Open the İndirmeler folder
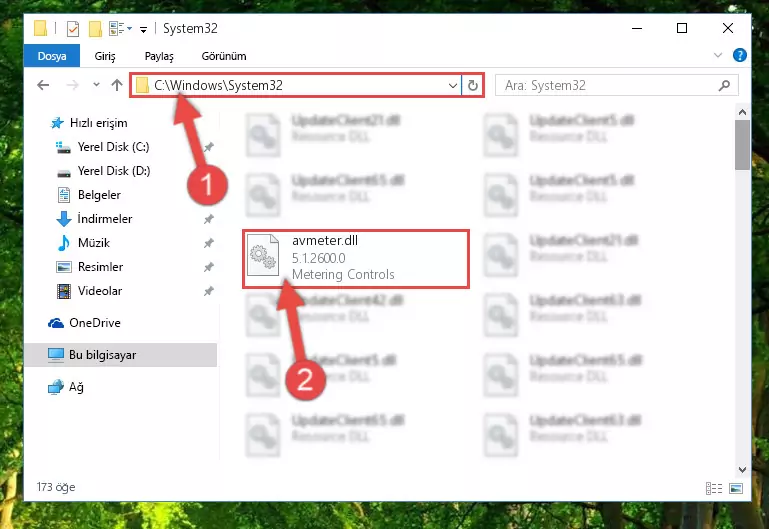Viewport: 769px width, 529px height. 104,219
